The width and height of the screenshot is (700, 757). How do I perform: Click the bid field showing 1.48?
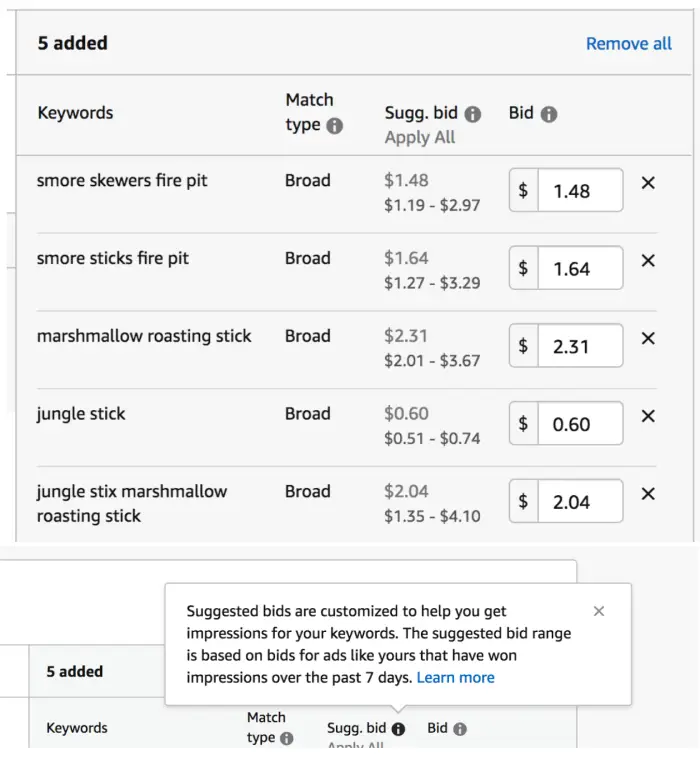580,190
